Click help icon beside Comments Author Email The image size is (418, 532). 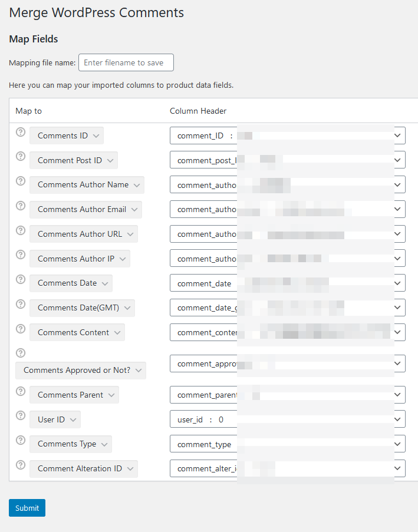click(x=21, y=206)
